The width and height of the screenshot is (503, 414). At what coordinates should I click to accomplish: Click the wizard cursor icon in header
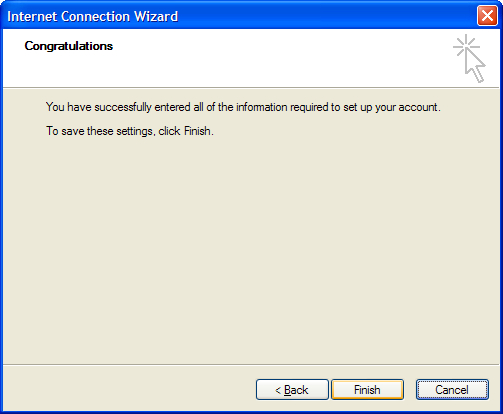point(469,58)
